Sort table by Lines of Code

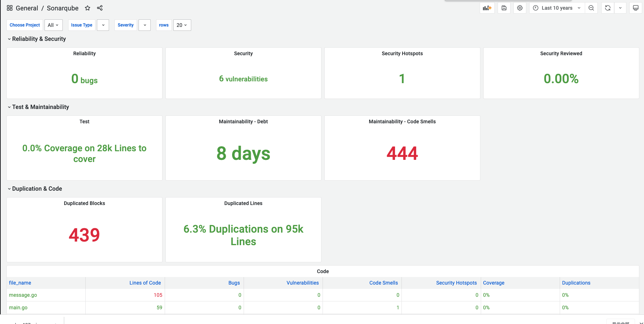(x=145, y=283)
